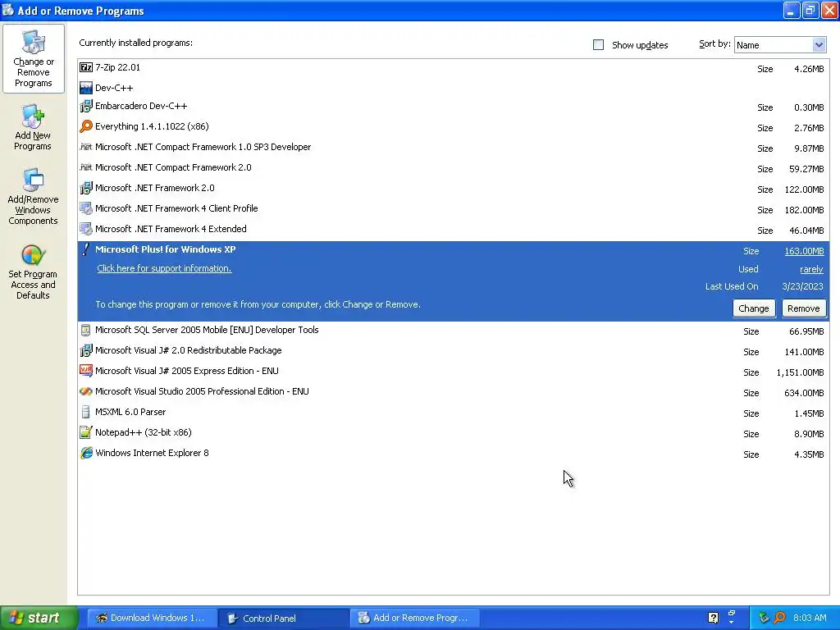Screen dimensions: 840x630
Task: Click the MSXML 6.0 Parser icon
Action: point(85,412)
